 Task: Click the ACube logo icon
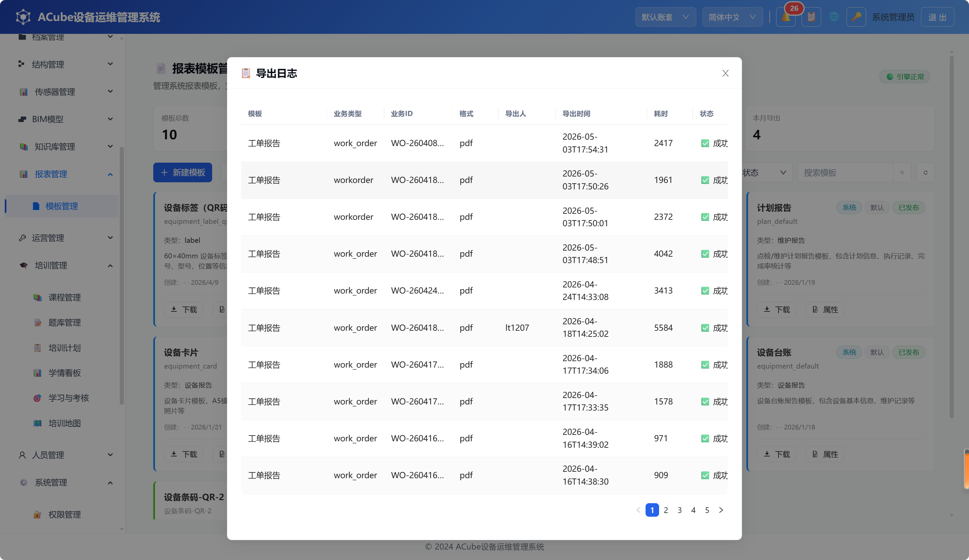(23, 17)
